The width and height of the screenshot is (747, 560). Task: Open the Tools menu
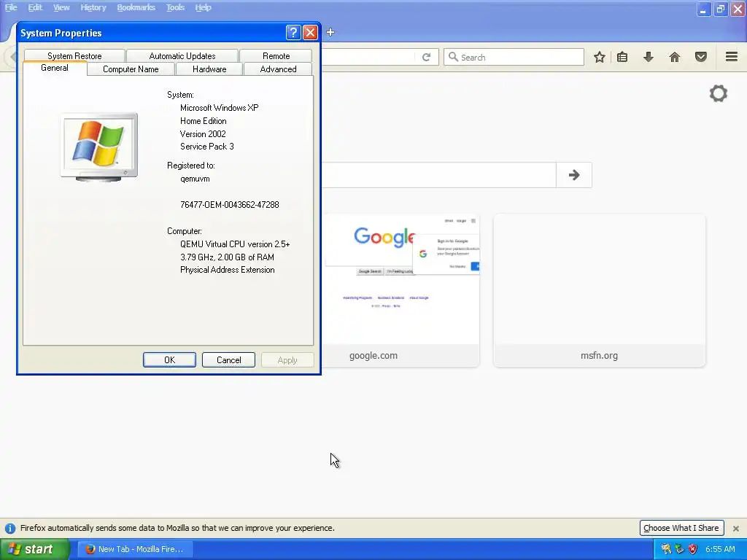[175, 7]
